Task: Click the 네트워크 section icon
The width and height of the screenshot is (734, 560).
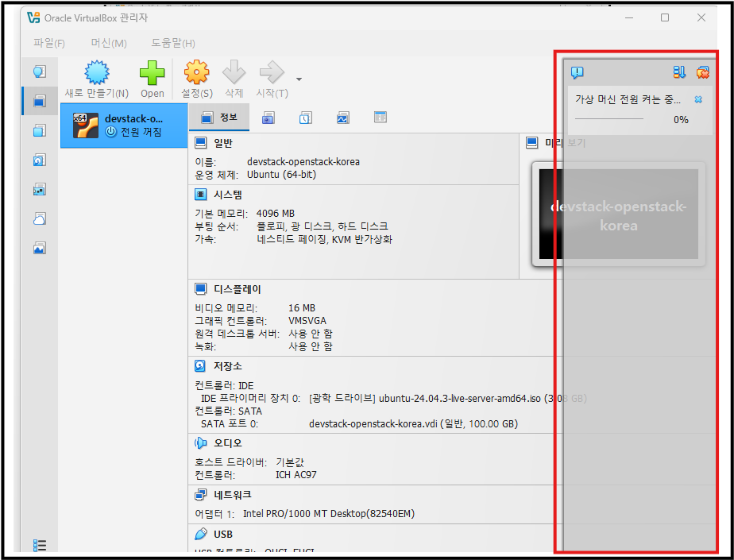Action: (x=200, y=494)
